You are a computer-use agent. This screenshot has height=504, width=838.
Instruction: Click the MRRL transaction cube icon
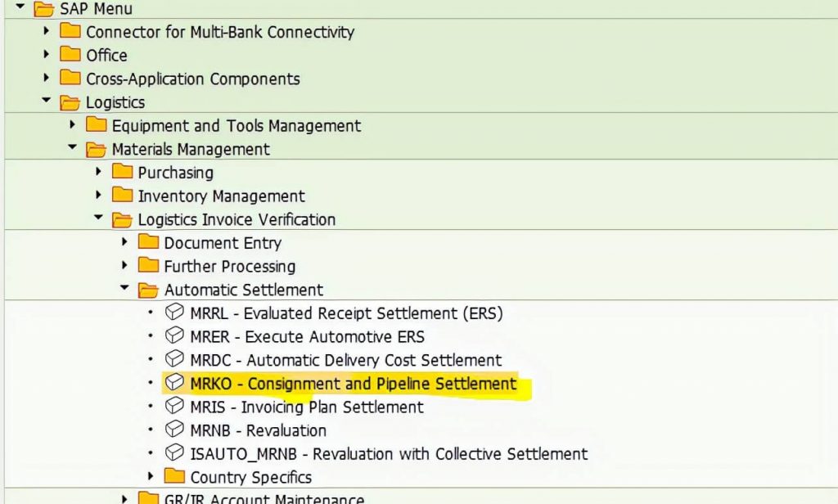(x=174, y=312)
